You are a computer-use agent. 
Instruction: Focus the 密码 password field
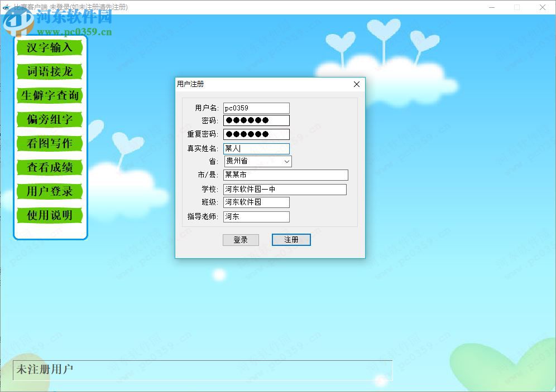(x=256, y=120)
